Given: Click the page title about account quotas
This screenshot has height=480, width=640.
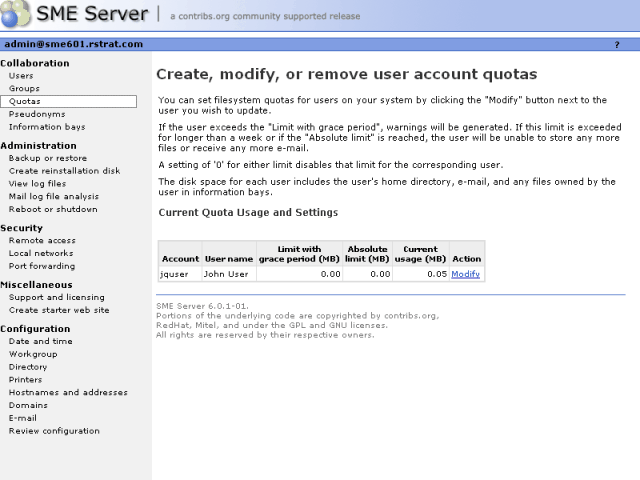Looking at the screenshot, I should pyautogui.click(x=347, y=74).
